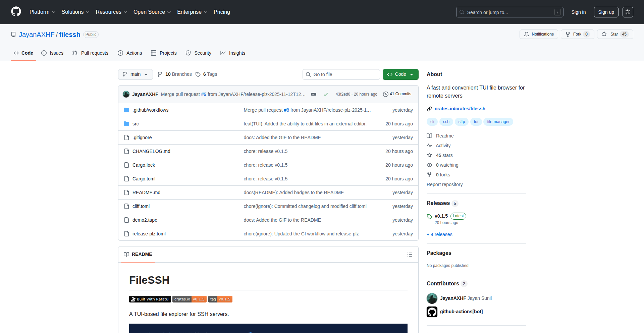Click the commit status checkmark icon
Screen dimensions: 644x333
(x=325, y=94)
